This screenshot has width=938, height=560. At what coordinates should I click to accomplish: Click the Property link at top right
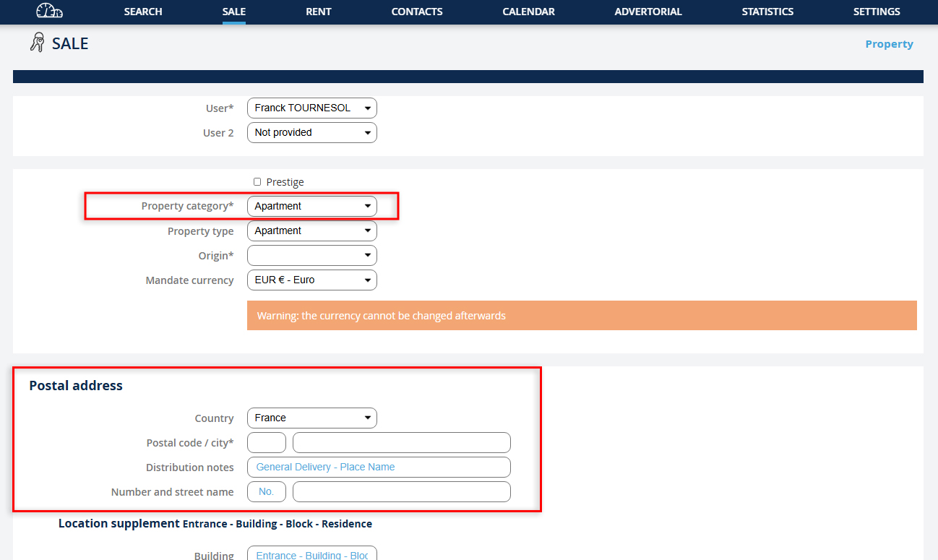click(889, 44)
